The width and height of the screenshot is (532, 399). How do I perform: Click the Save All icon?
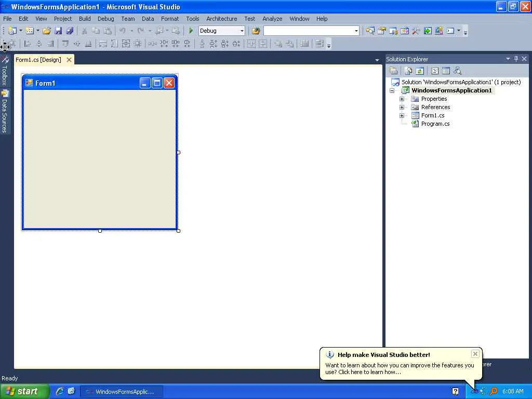pos(70,31)
